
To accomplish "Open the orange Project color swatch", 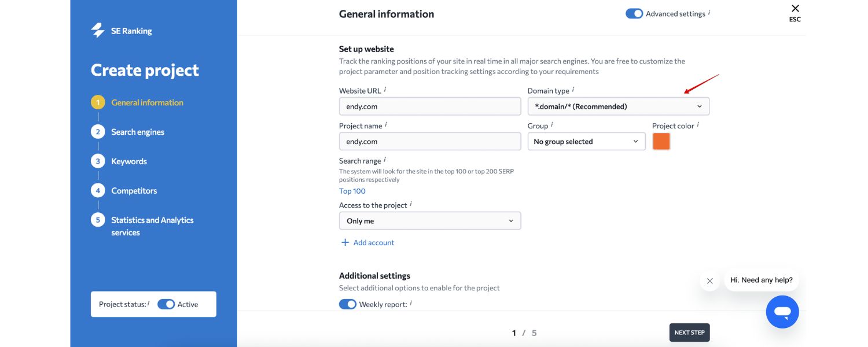I will 661,142.
